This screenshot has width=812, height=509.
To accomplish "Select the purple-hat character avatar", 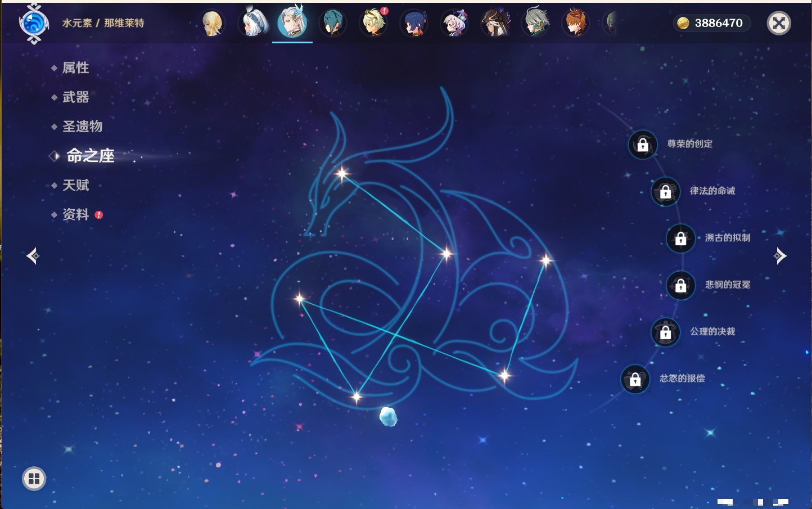I will pyautogui.click(x=454, y=24).
